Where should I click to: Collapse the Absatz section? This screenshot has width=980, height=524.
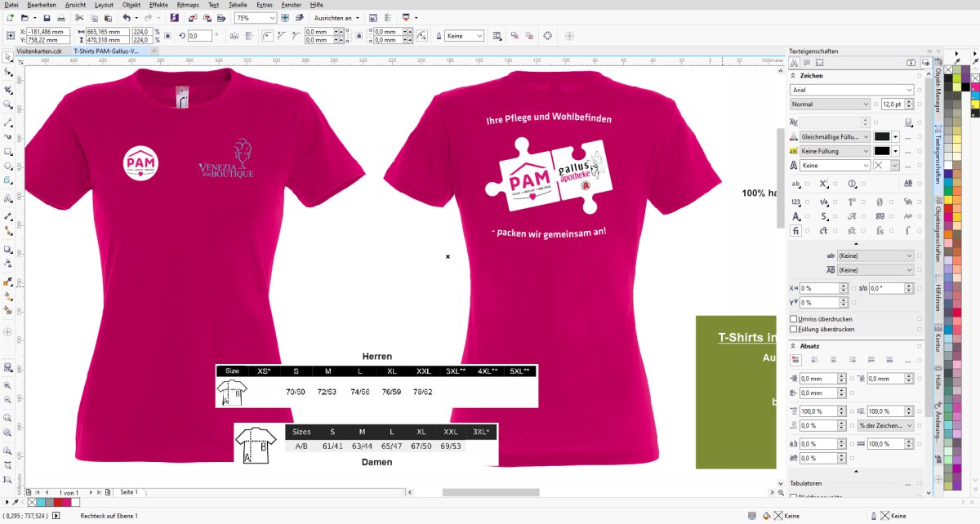point(793,345)
